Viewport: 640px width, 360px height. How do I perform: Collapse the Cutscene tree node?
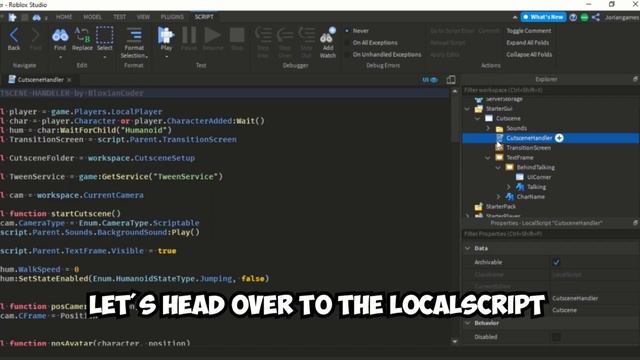[x=478, y=118]
